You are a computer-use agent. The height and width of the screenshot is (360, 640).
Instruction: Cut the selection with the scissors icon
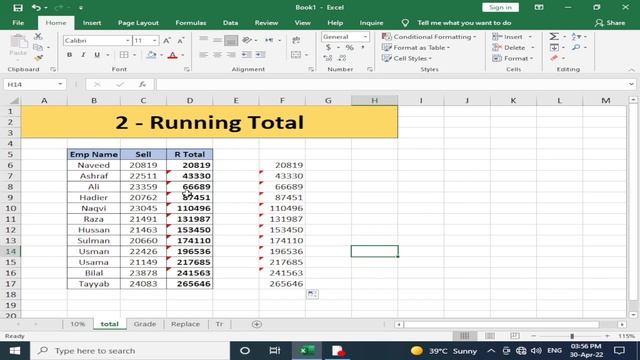coord(38,37)
